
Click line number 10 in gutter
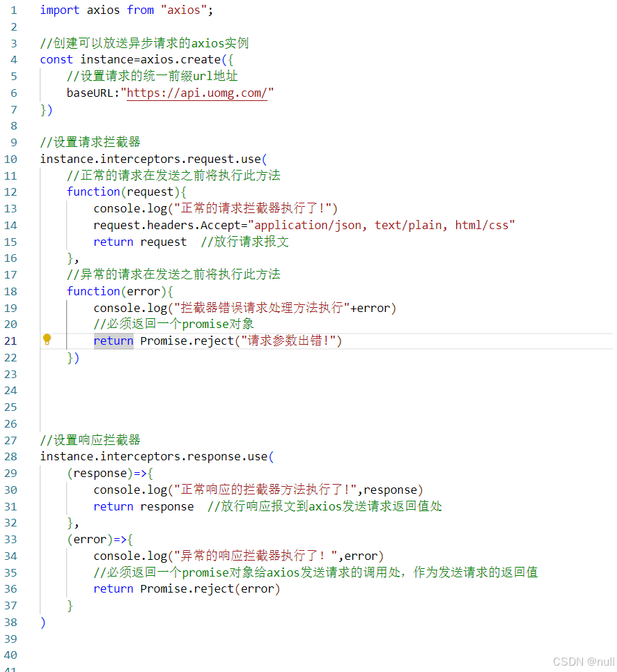[x=10, y=159]
